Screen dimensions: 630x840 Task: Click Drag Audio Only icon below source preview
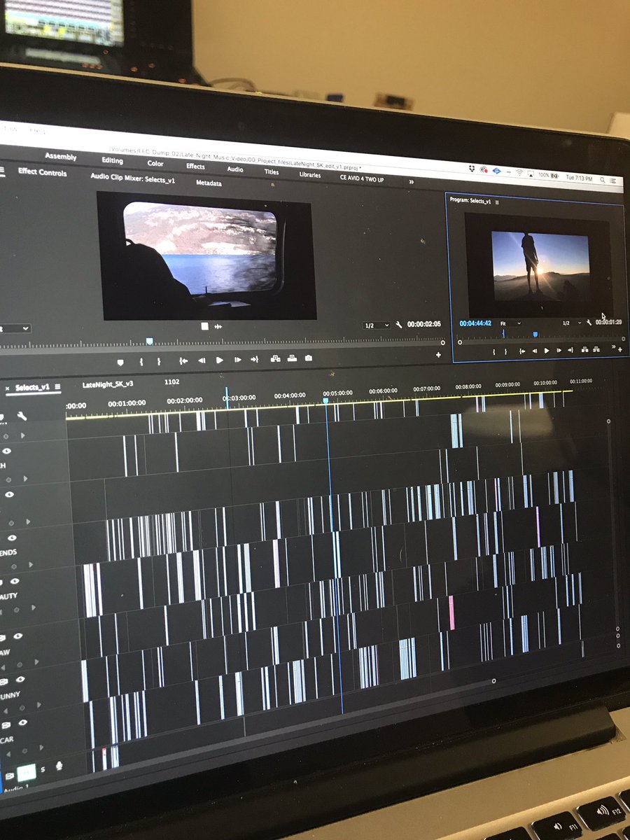[x=218, y=326]
